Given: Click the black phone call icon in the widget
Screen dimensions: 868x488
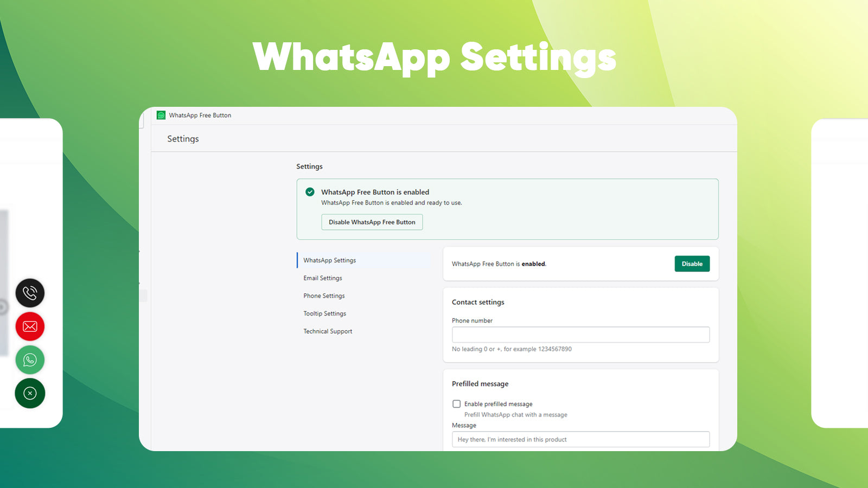Looking at the screenshot, I should click(30, 293).
